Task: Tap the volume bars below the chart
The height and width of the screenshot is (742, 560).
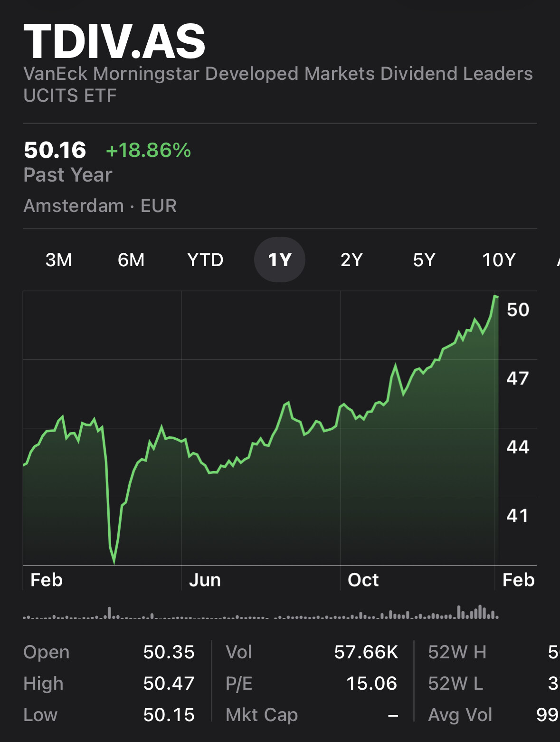Action: tap(260, 614)
